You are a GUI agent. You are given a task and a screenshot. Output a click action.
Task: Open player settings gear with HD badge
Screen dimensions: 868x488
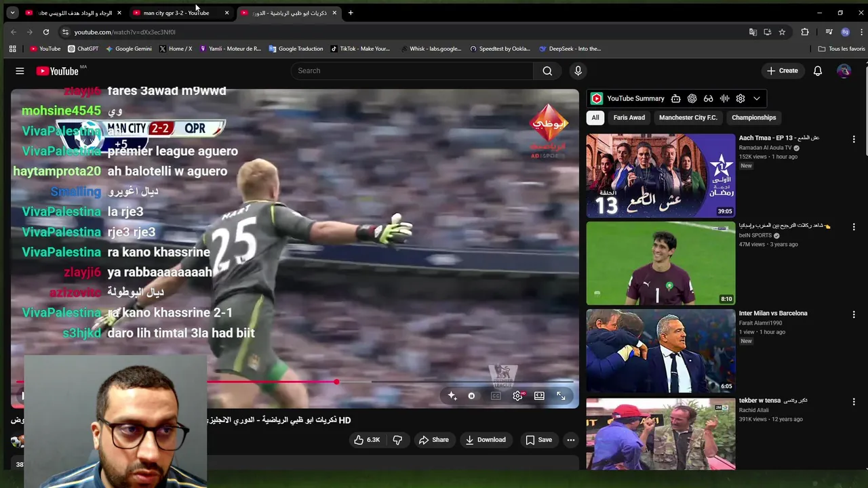click(518, 396)
